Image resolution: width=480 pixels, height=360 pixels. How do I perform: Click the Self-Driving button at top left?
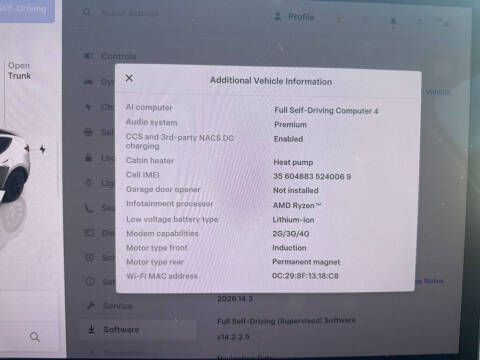click(27, 10)
